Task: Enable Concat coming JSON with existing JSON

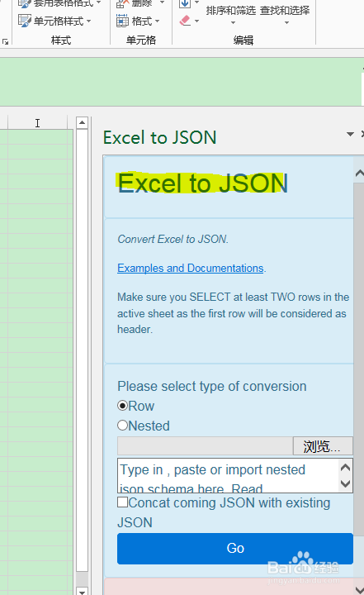Action: [122, 502]
